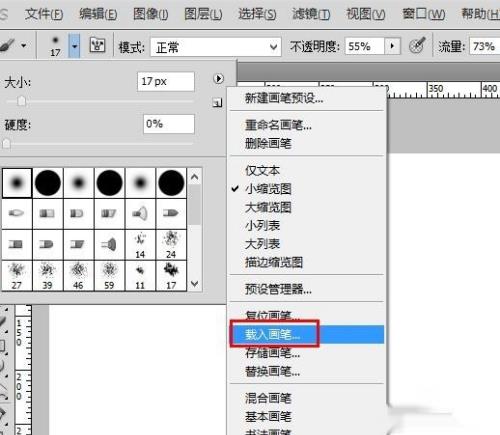Open the 视图(V) menu
This screenshot has width=500, height=435.
pyautogui.click(x=366, y=14)
